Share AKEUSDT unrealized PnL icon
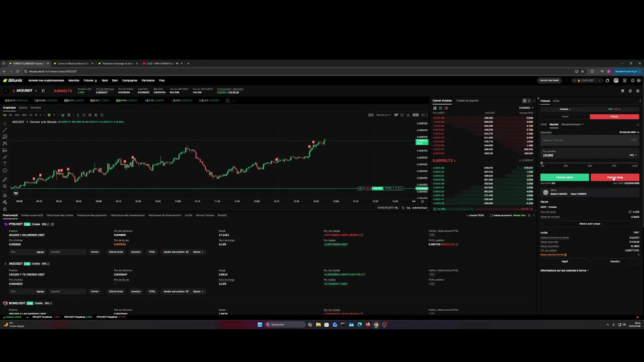644x362 pixels. [364, 275]
